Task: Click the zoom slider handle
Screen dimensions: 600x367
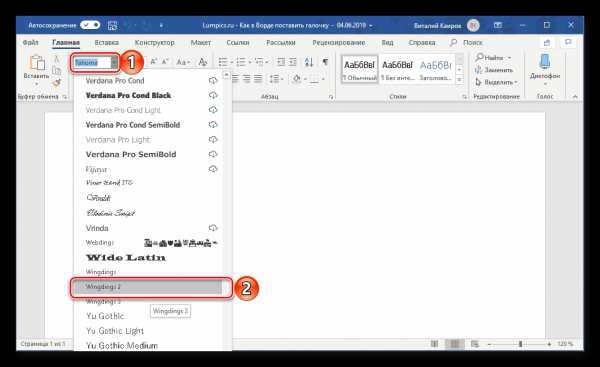Action: coord(520,344)
